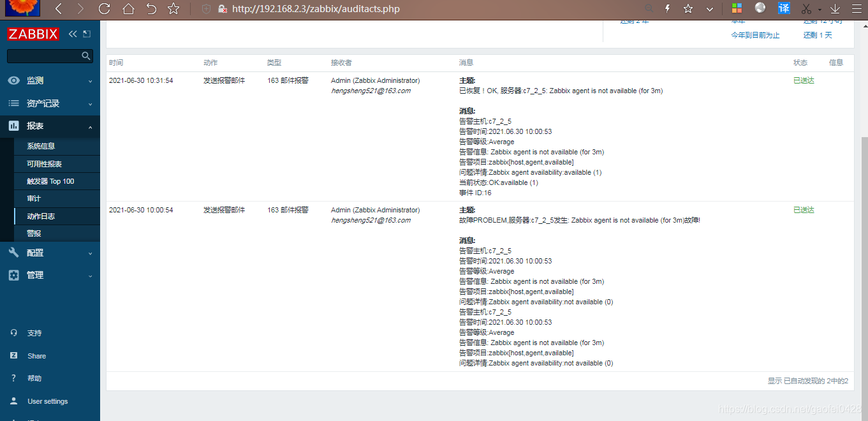Click the 动作 column header
The height and width of the screenshot is (421, 868).
210,63
